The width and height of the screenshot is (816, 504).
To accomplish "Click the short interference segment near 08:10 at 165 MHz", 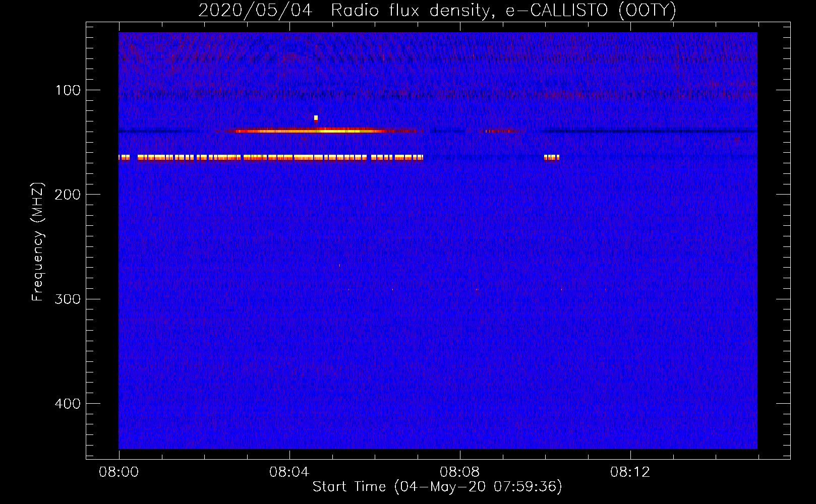I will 552,158.
